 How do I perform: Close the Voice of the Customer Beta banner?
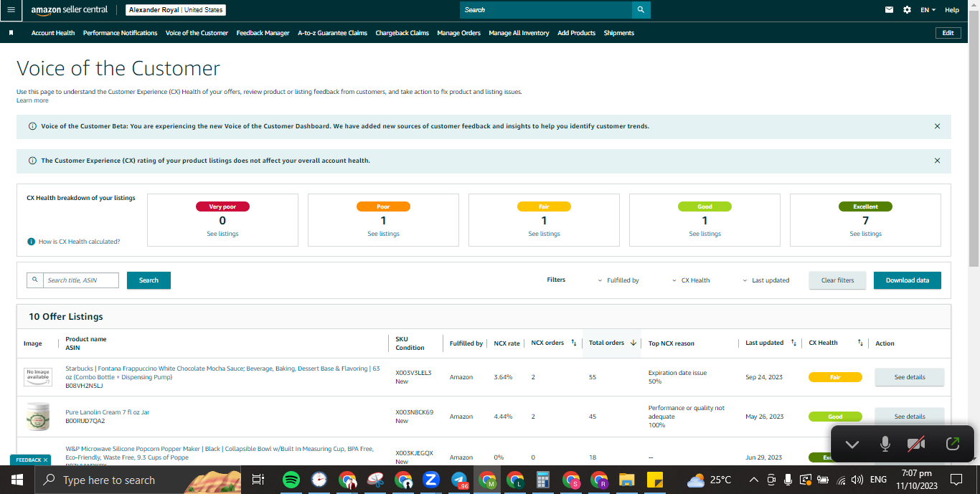coord(937,126)
